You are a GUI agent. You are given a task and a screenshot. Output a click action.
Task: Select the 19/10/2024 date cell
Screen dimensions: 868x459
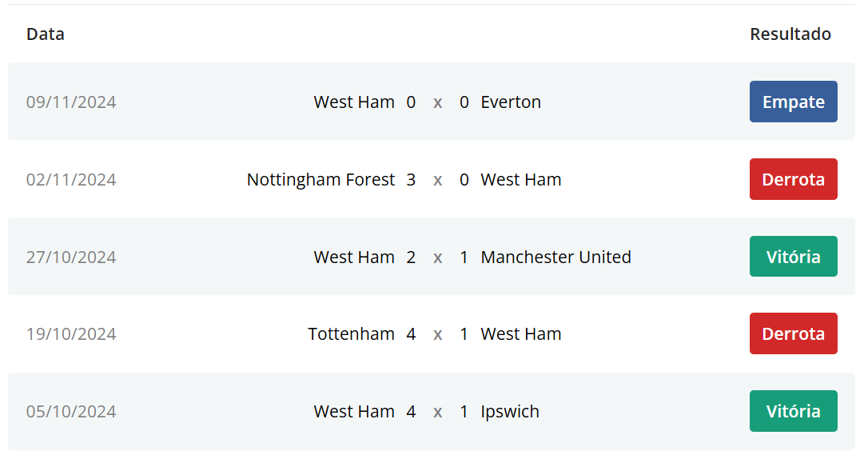(x=71, y=334)
